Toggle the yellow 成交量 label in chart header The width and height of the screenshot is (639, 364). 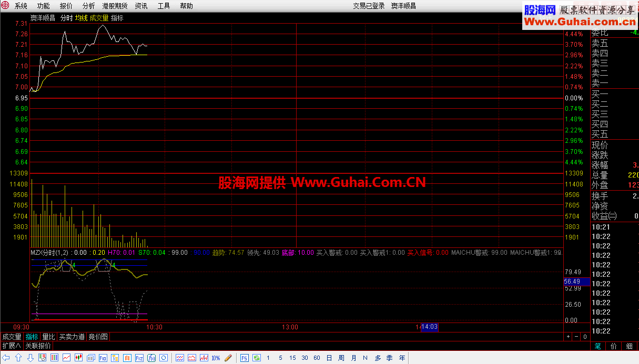coord(99,18)
